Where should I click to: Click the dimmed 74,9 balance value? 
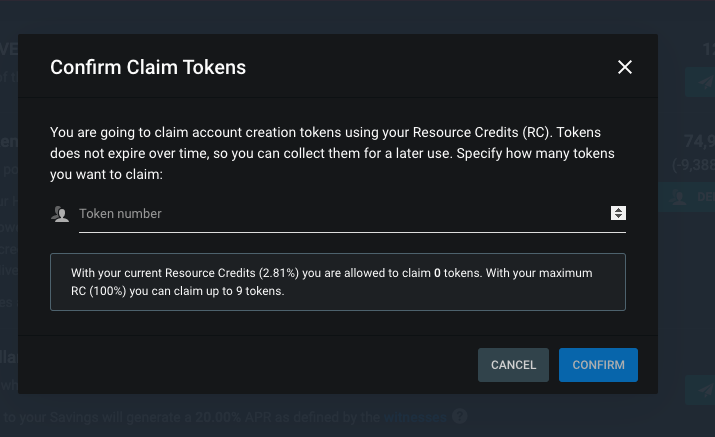(699, 141)
